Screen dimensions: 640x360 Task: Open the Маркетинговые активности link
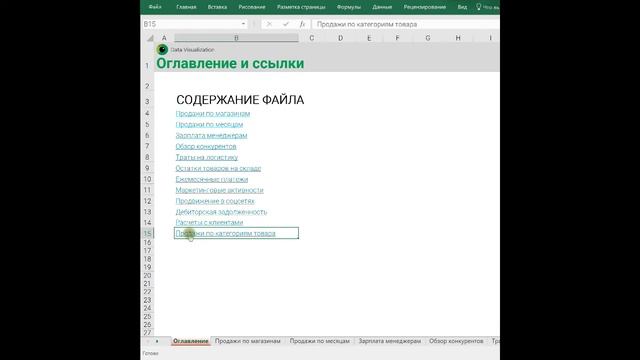(220, 190)
